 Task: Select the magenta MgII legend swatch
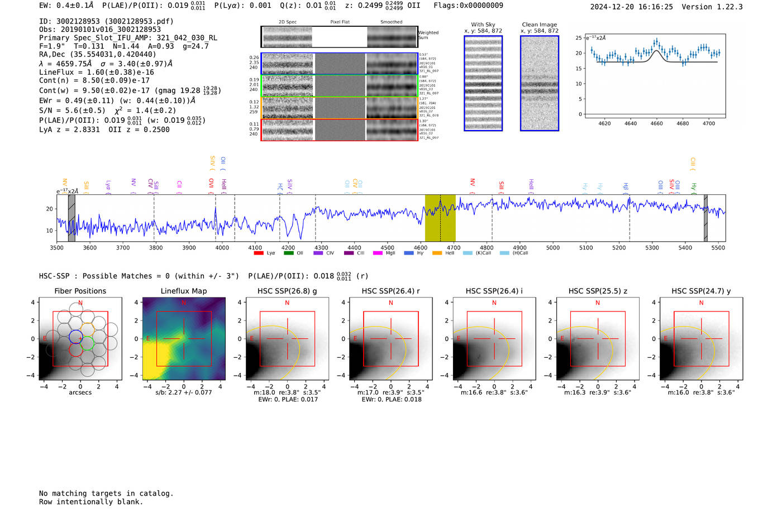pyautogui.click(x=378, y=253)
